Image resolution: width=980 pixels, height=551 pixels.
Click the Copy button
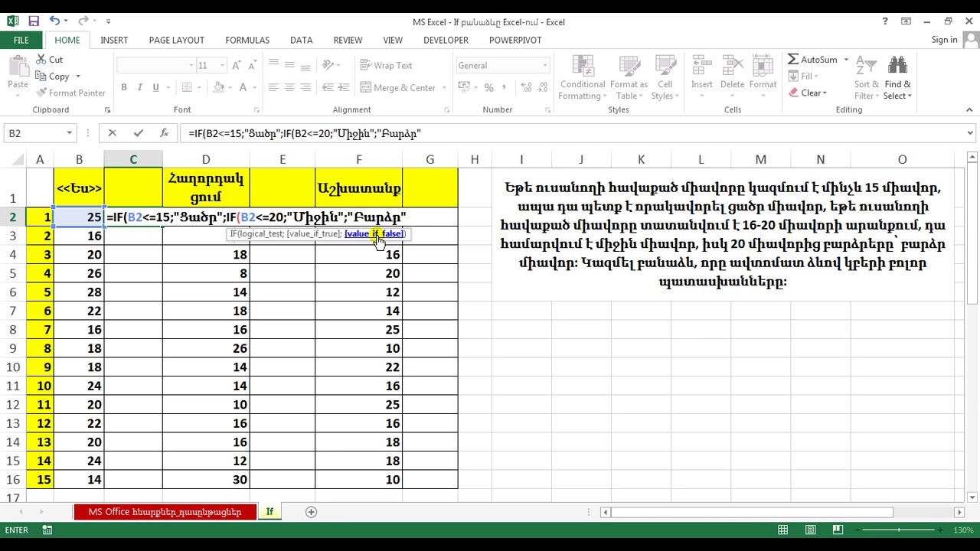(59, 77)
